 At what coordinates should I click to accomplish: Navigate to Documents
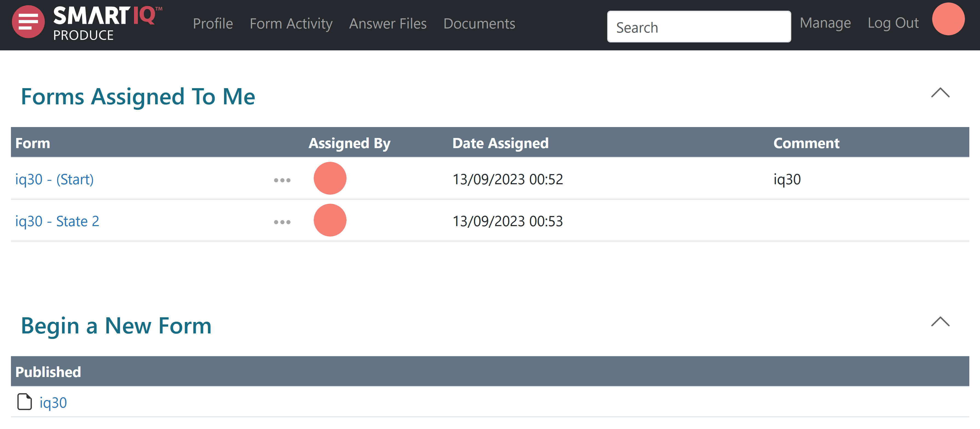[x=479, y=24]
